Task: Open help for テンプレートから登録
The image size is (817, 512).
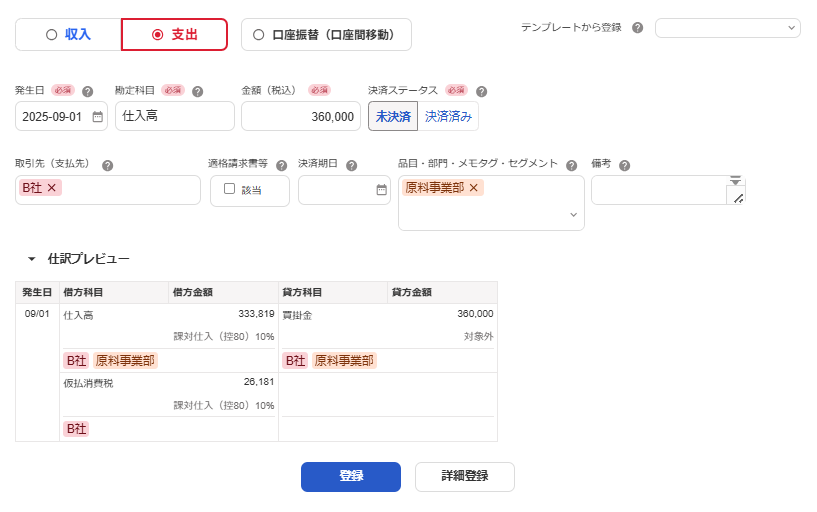Action: tap(637, 28)
